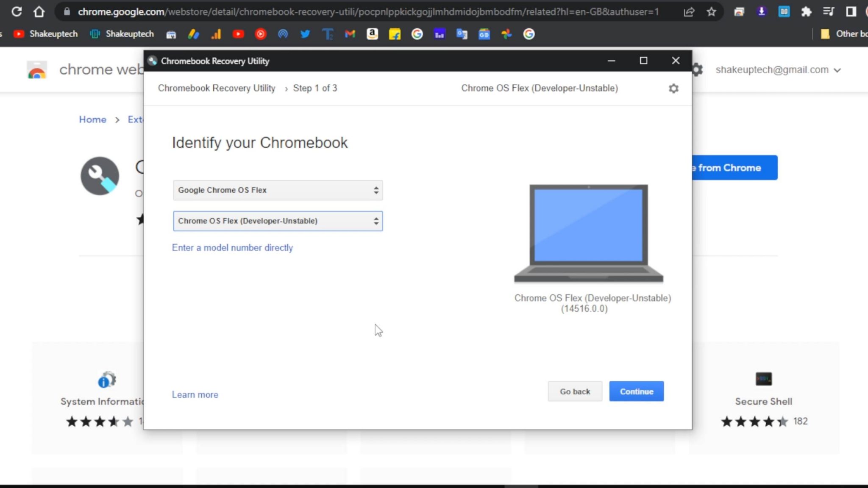868x488 pixels.
Task: Click Remove from Chrome button in Web Store
Action: [735, 168]
